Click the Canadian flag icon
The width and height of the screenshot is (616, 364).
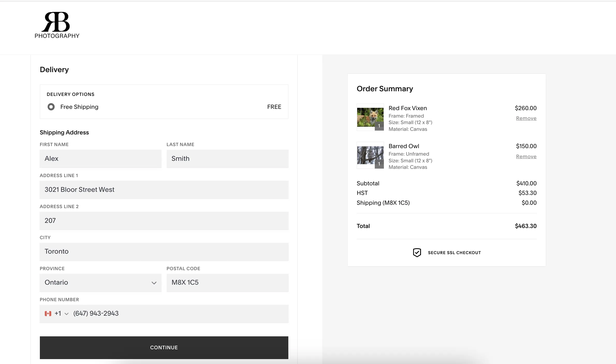48,313
